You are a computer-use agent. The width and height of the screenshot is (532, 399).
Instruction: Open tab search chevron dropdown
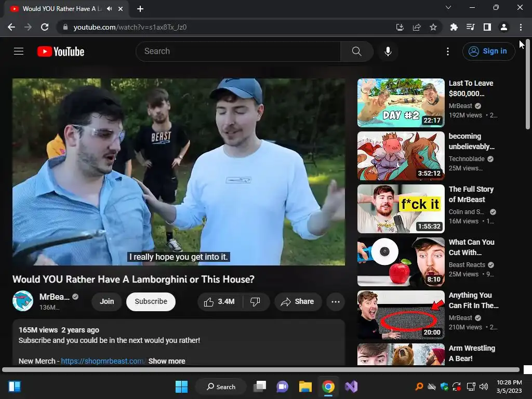tap(448, 7)
